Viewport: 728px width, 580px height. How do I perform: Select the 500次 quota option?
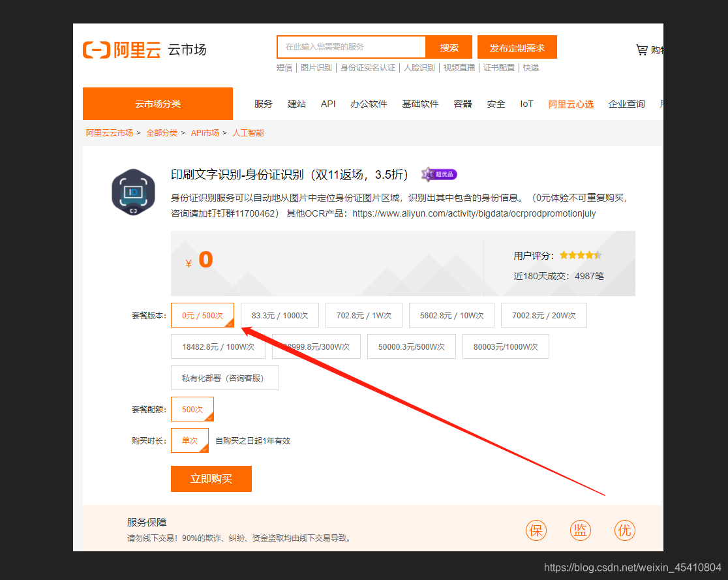tap(192, 409)
